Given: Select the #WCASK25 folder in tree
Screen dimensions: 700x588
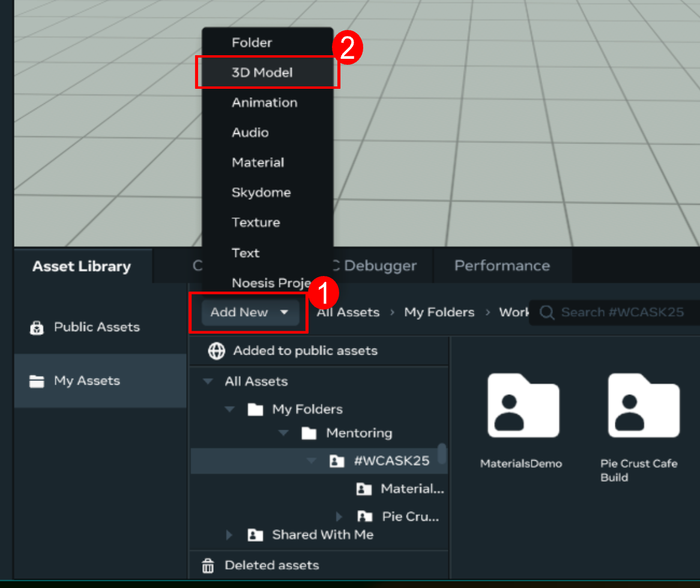Looking at the screenshot, I should tap(392, 461).
